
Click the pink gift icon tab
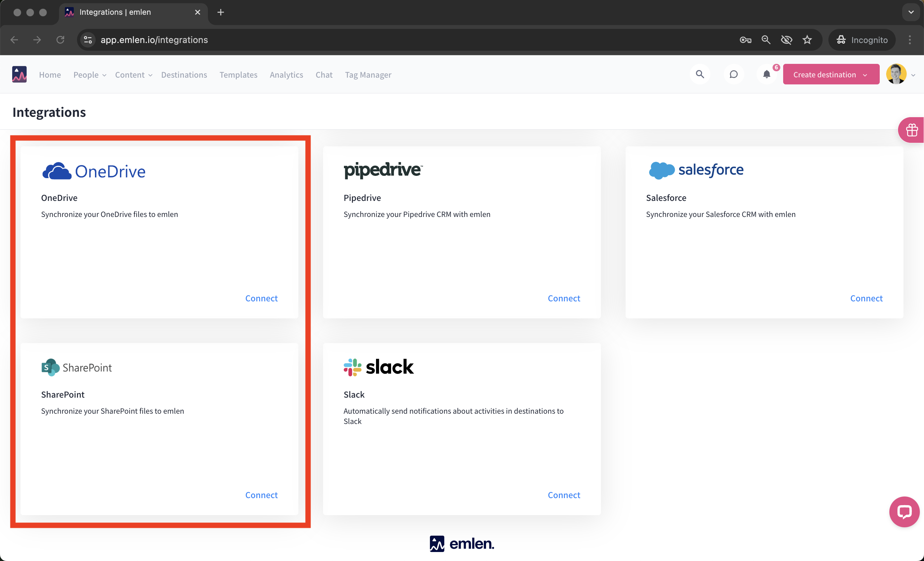coord(911,130)
